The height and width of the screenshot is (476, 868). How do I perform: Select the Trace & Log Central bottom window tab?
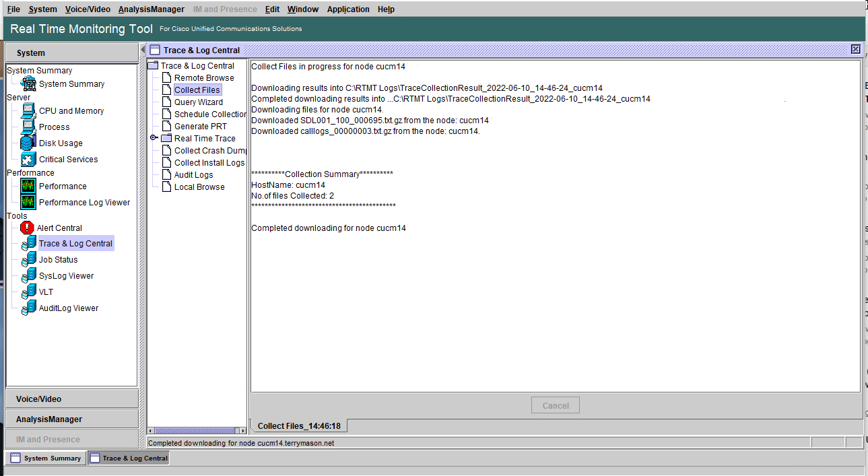tap(129, 458)
